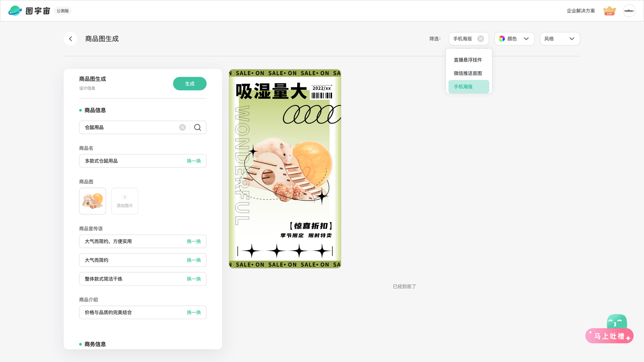
Task: Click the 添加图片 add image box
Action: [125, 201]
